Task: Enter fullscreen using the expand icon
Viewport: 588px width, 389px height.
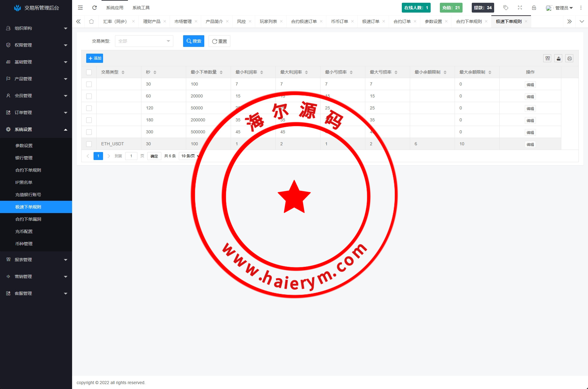Action: 520,8
